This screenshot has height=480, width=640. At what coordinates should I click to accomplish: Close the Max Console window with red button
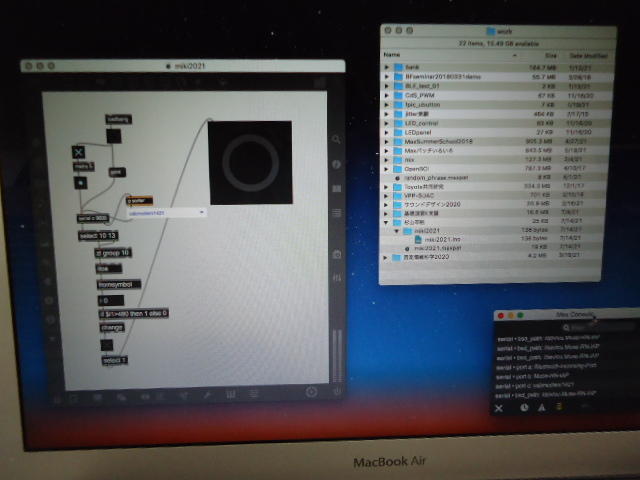[x=501, y=316]
